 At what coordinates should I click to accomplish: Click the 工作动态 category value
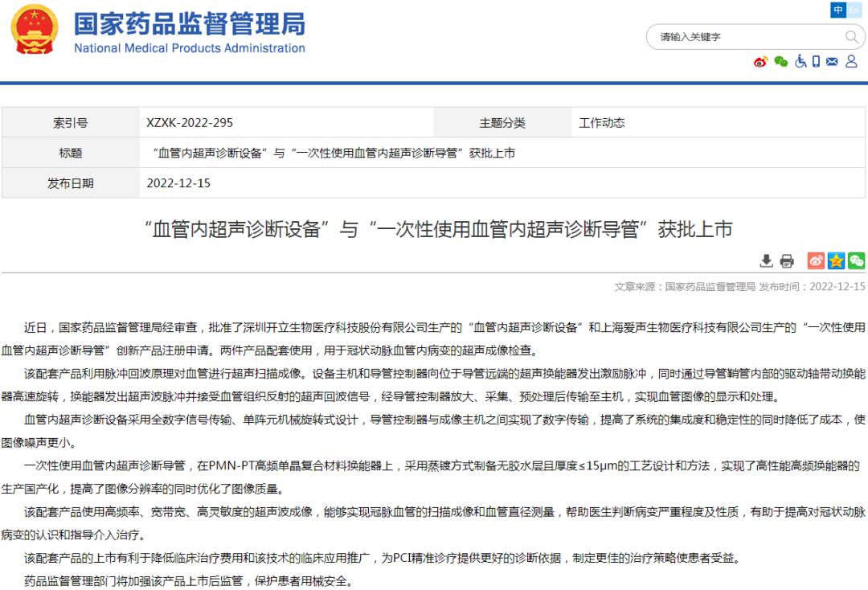(602, 123)
